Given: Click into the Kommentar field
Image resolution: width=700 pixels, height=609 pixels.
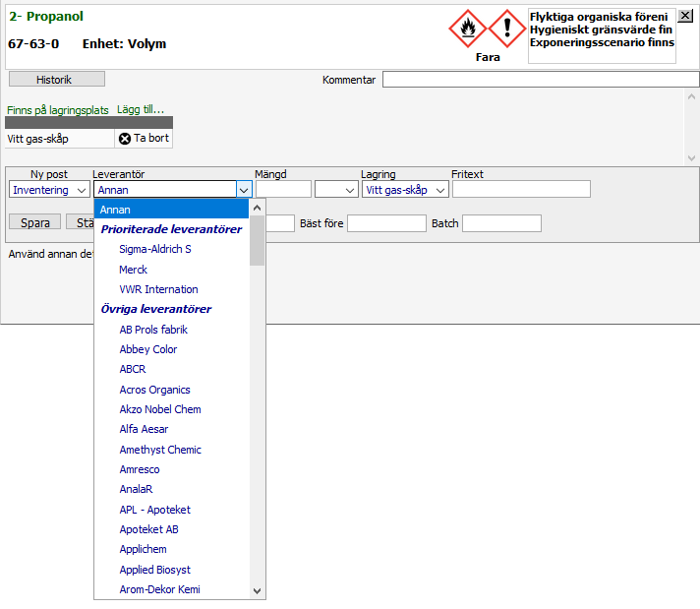Looking at the screenshot, I should coord(541,80).
